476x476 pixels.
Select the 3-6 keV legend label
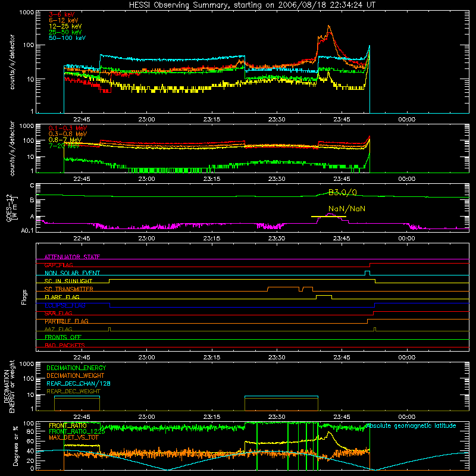(x=61, y=14)
